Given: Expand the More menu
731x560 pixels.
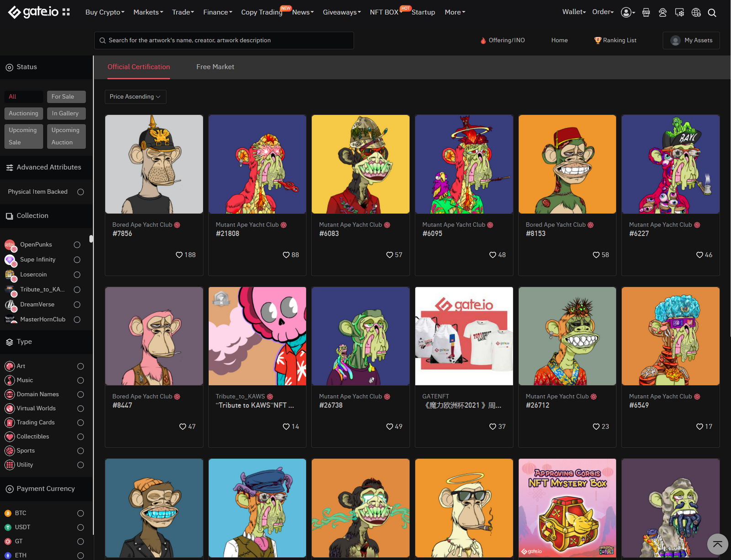Looking at the screenshot, I should (455, 12).
